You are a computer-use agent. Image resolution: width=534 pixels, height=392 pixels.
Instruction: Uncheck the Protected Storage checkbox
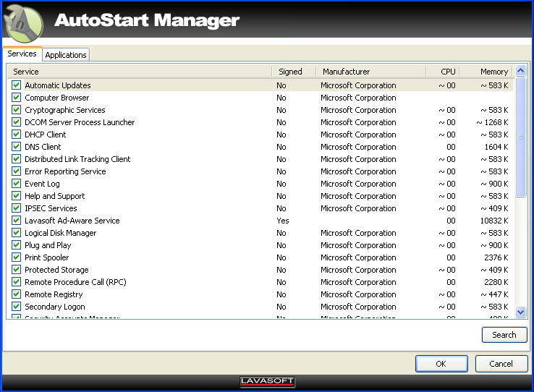click(16, 270)
